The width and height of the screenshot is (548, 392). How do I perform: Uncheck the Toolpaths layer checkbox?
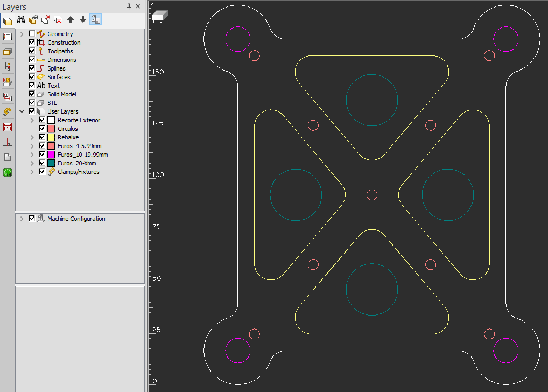(x=32, y=51)
